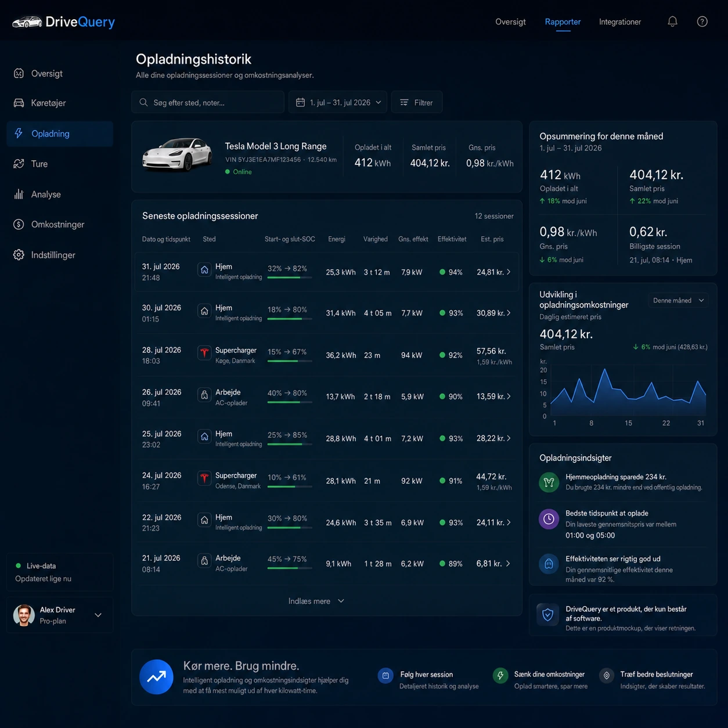Screen dimensions: 728x728
Task: Open the help question mark icon
Action: pyautogui.click(x=702, y=21)
